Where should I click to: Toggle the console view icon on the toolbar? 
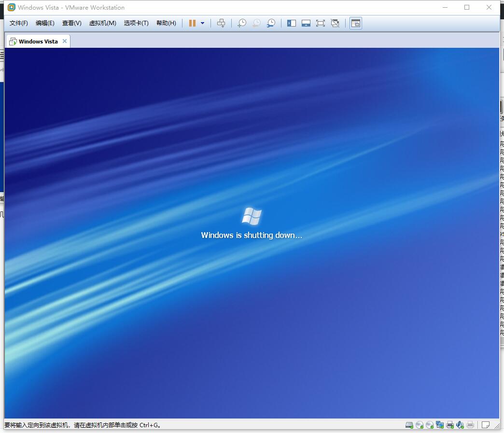click(356, 23)
